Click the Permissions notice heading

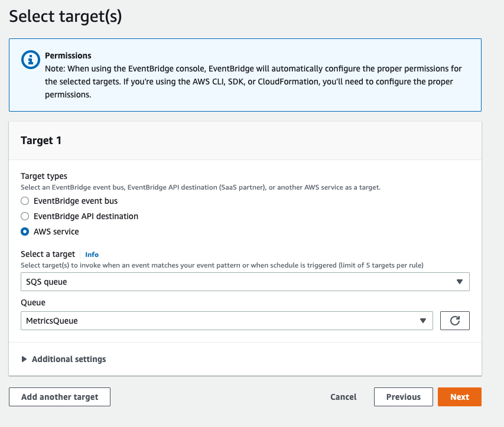[68, 56]
